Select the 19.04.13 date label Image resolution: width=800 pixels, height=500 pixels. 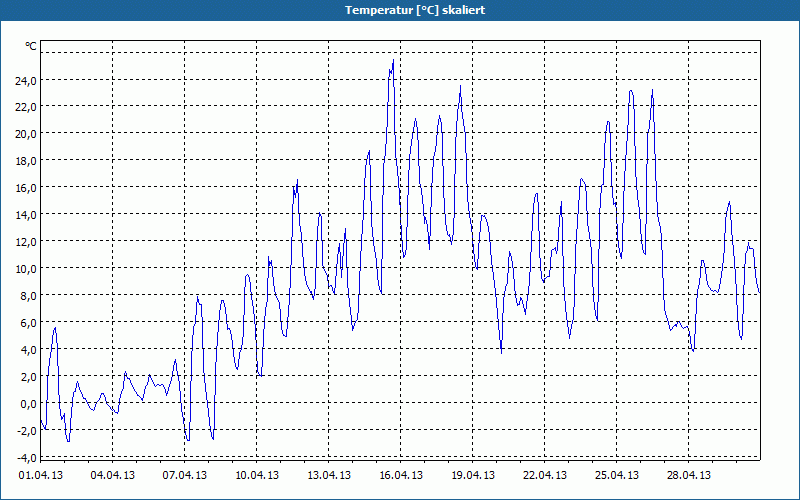(472, 476)
